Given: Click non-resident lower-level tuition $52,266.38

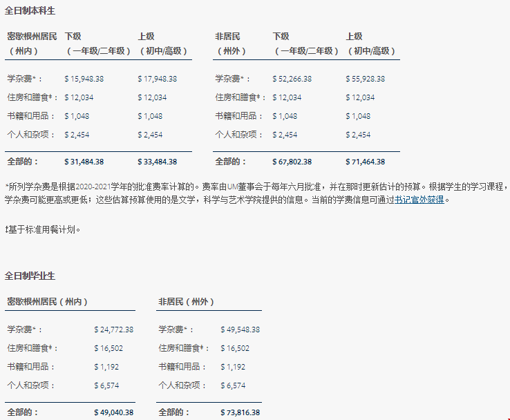Looking at the screenshot, I should pos(292,79).
